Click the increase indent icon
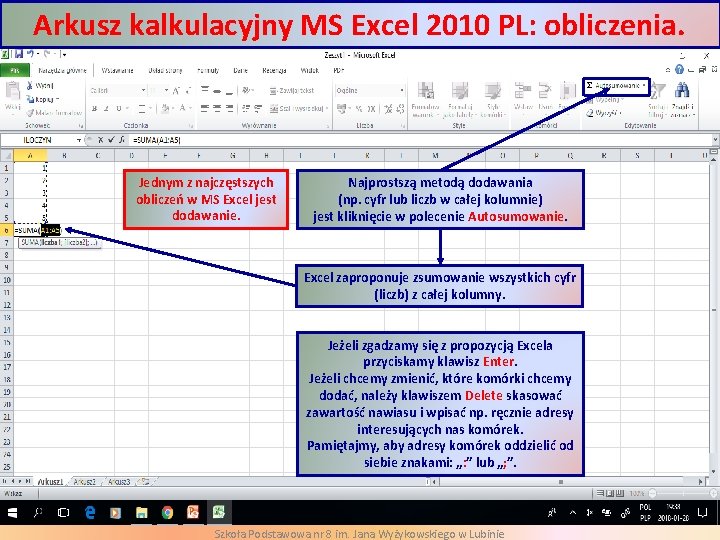Viewport: 720px width, 540px height. [258, 108]
